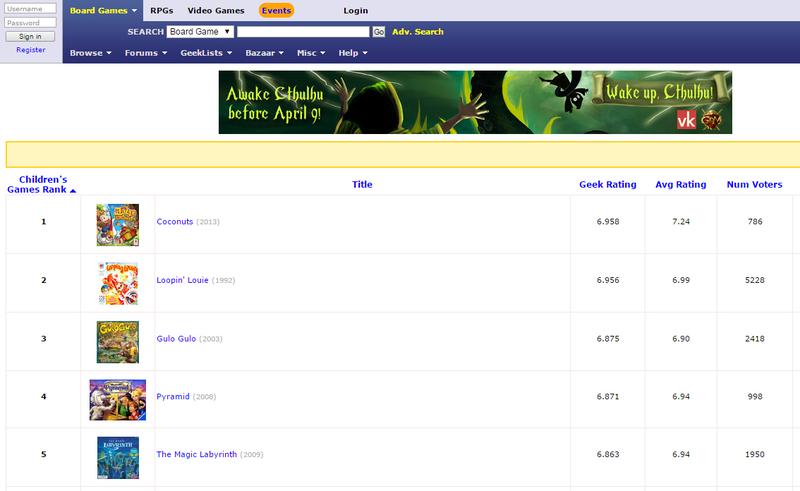Expand the Browse menu

tap(90, 53)
